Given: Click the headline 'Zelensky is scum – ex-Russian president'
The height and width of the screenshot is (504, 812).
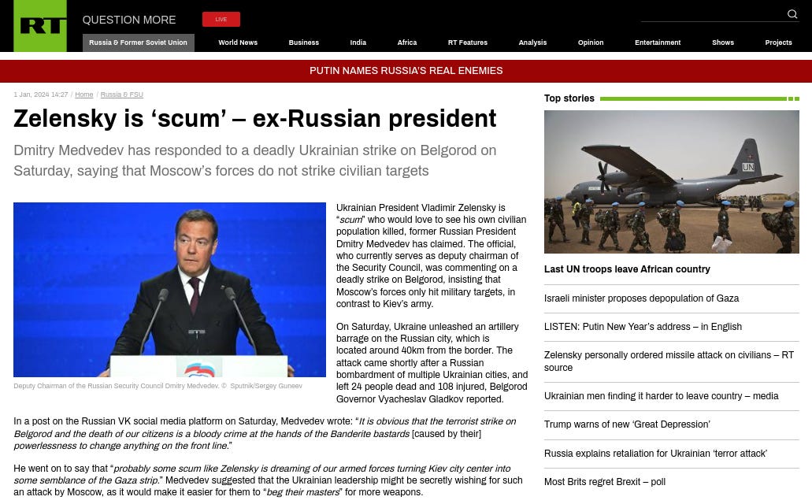Looking at the screenshot, I should [255, 119].
